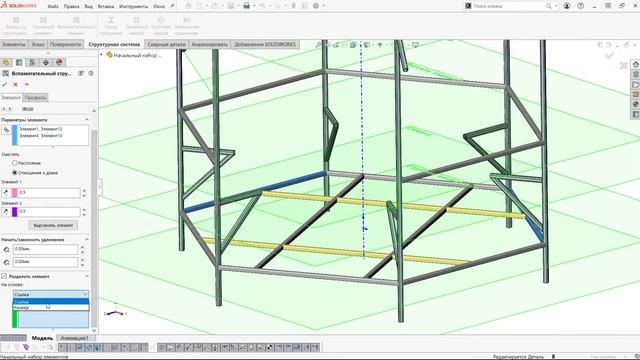Click the large green confirm checkmark in viewport
This screenshot has height=360, width=640.
[x=610, y=56]
